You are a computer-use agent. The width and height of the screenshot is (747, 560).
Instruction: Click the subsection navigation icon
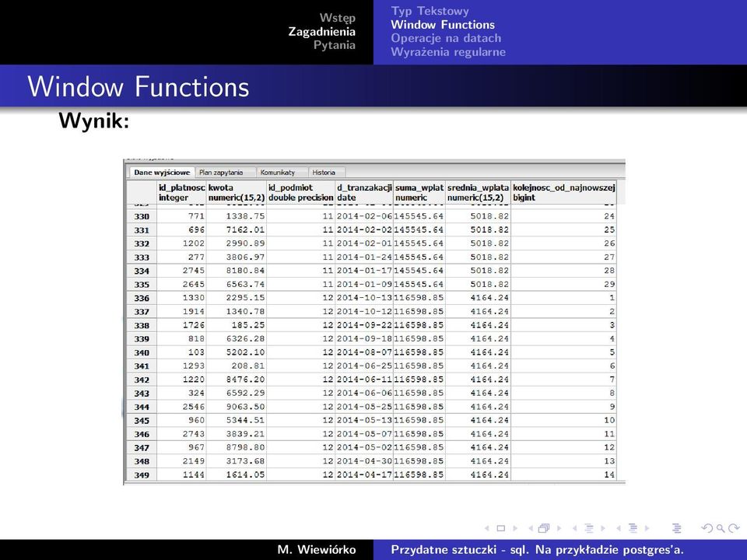coord(589,528)
